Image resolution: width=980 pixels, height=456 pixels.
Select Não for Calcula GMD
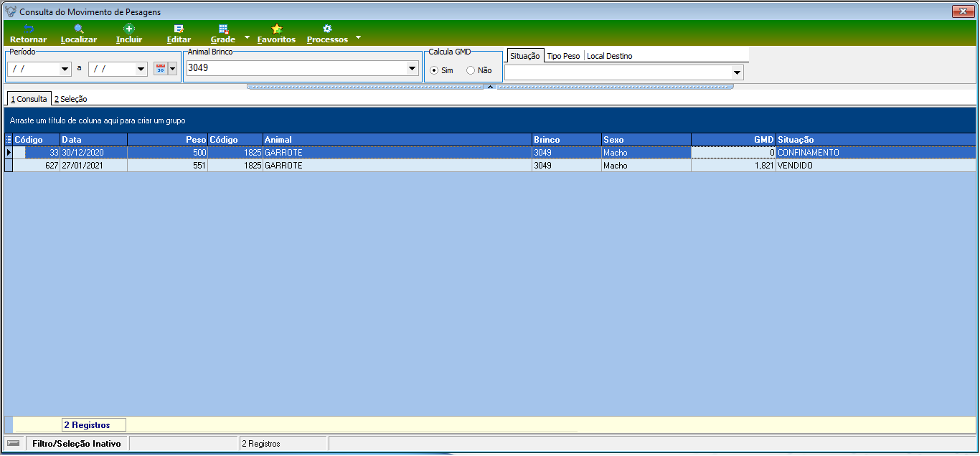471,70
